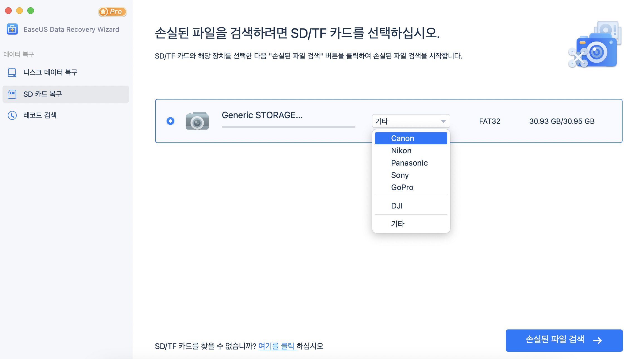Viewport: 644px width, 359px height.
Task: Click the SD card icon beside SD 카드 복구
Action: 12,94
